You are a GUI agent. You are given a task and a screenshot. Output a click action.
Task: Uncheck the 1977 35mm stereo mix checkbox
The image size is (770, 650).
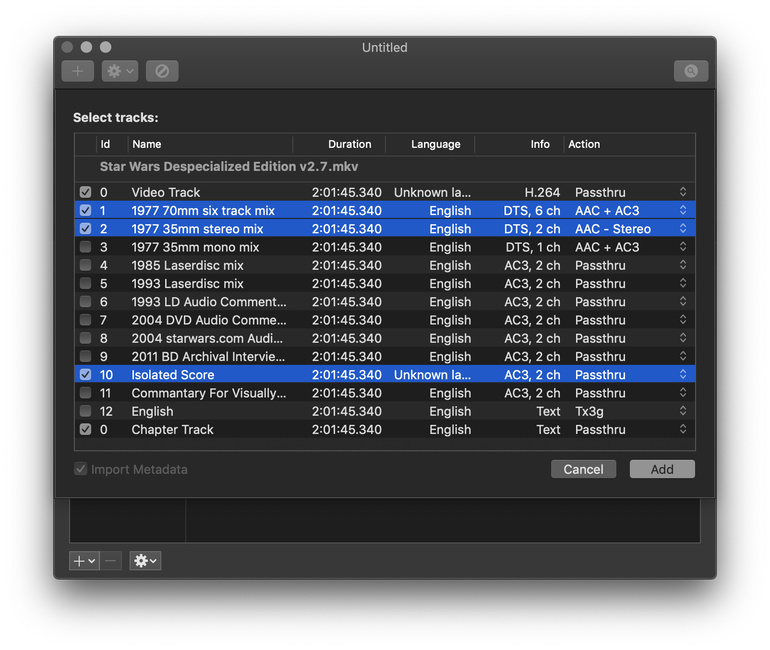point(85,228)
